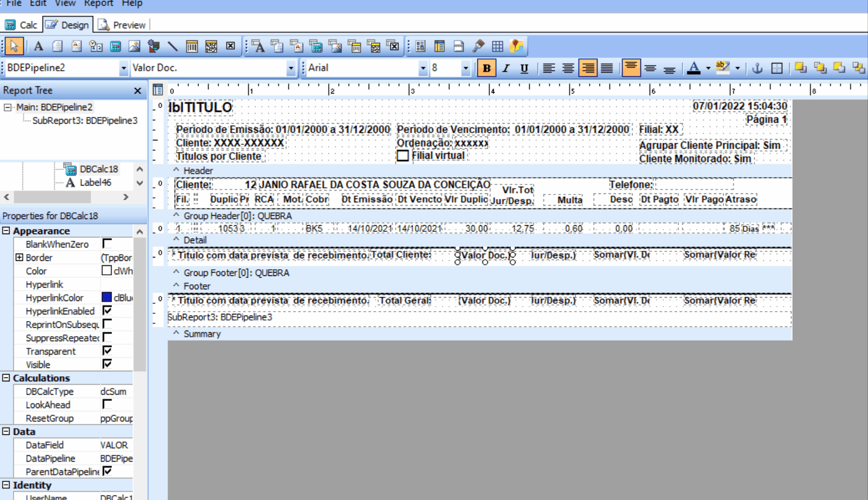Open the highlight color dropdown arrow
This screenshot has width=868, height=500.
click(x=738, y=68)
